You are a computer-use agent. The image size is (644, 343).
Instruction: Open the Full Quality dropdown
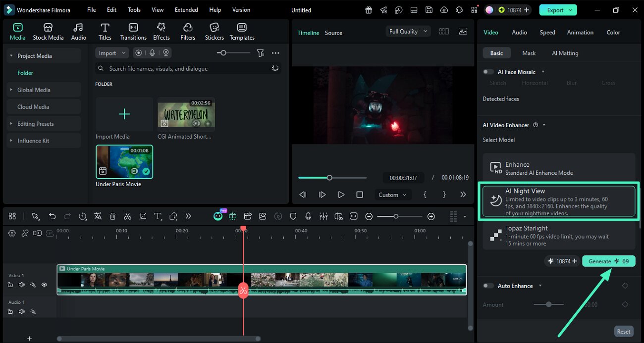[x=408, y=31]
